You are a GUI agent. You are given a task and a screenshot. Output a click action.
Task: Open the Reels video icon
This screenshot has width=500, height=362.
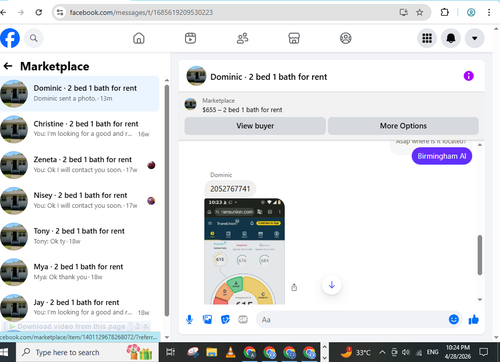click(190, 38)
